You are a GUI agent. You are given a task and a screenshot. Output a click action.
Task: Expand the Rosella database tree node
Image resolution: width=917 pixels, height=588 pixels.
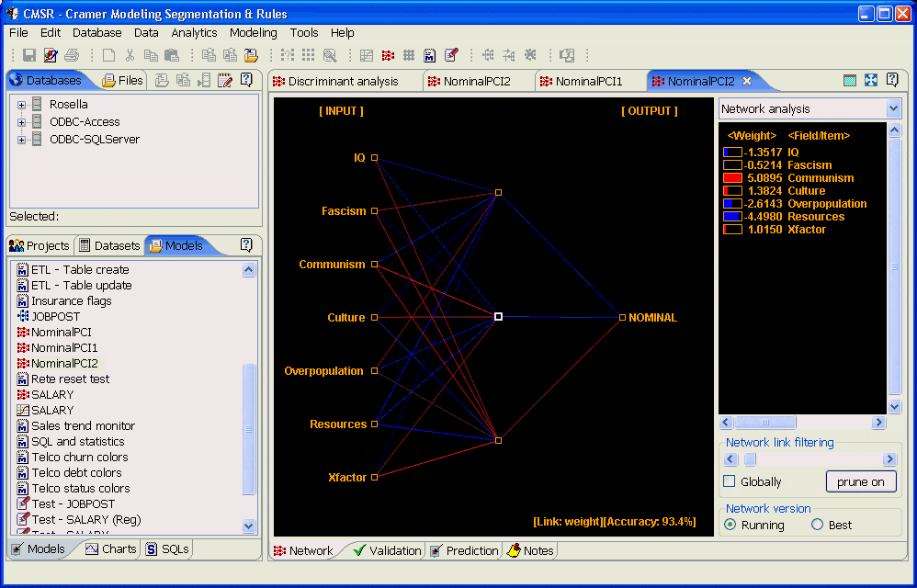coord(20,104)
